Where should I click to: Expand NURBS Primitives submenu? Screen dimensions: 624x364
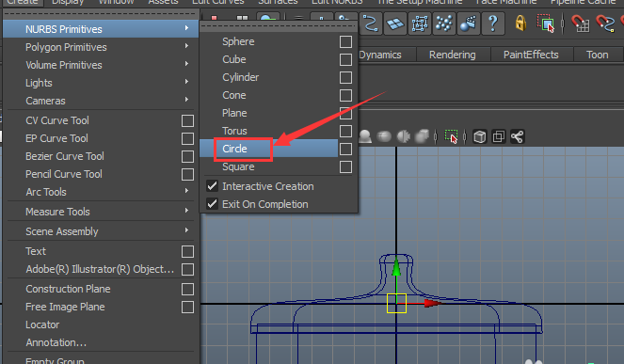[101, 29]
